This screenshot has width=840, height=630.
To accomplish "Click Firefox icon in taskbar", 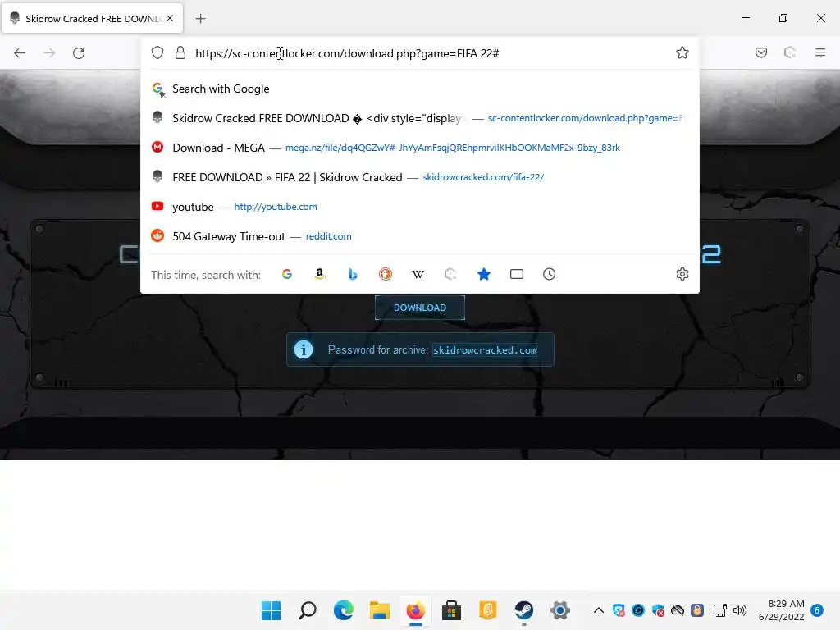I will click(416, 610).
